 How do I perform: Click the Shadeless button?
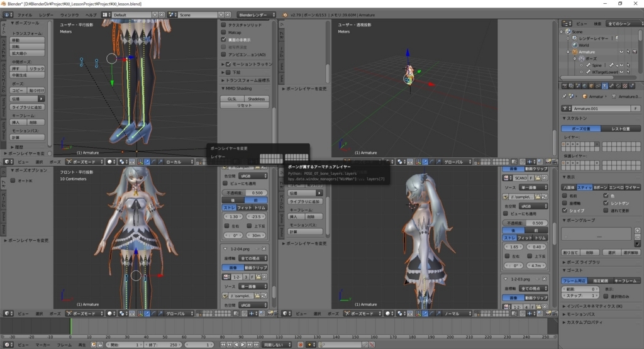coord(257,99)
